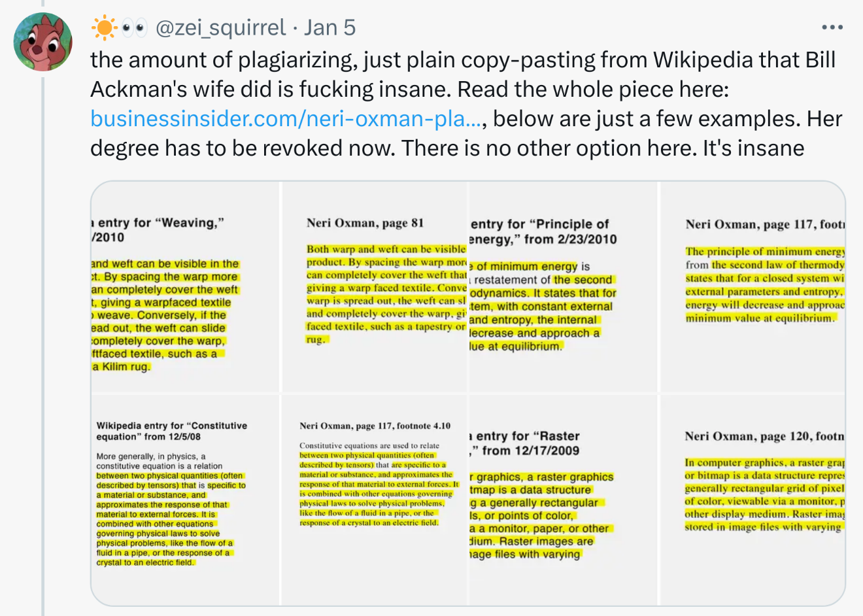Open the "Neri Oxman, page 81" image panel

pos(375,288)
